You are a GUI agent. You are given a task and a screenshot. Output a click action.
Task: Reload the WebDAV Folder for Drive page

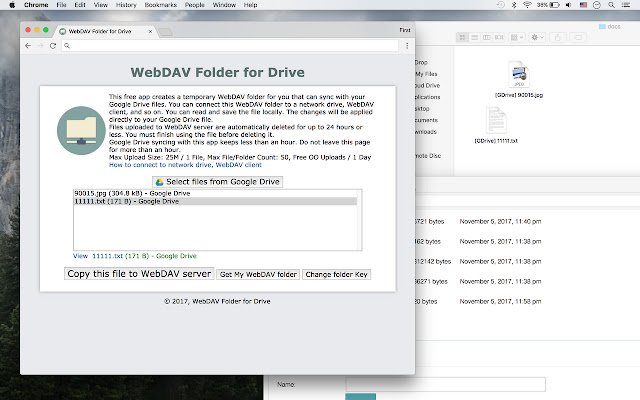[53, 46]
